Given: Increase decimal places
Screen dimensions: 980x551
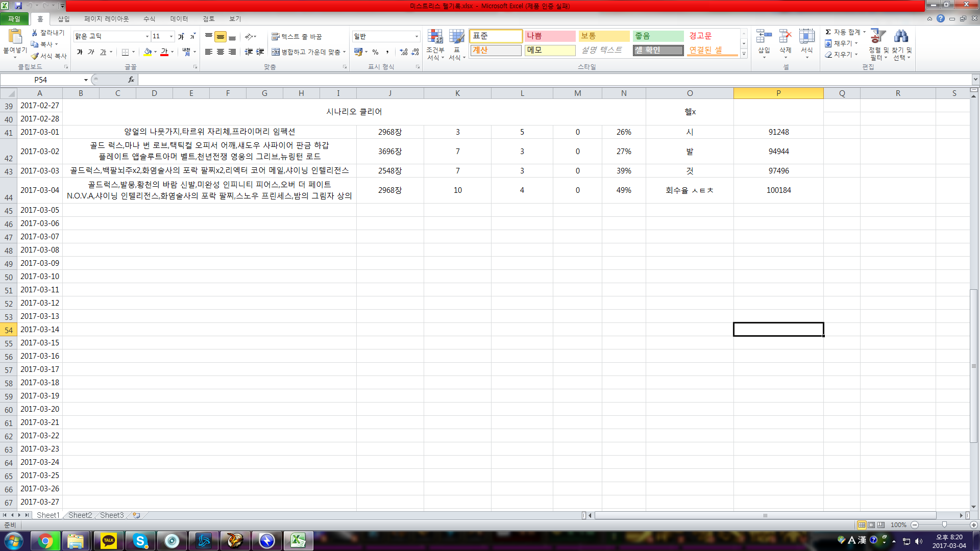Looking at the screenshot, I should [x=404, y=52].
